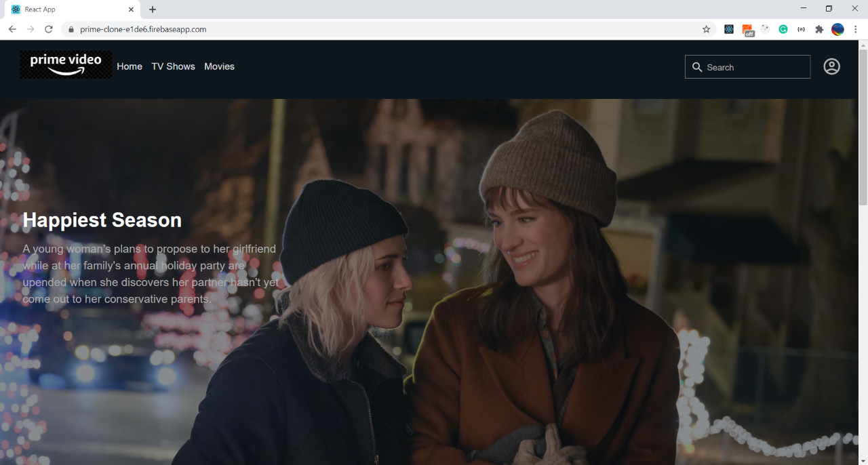Open the Chrome three-dot menu
Screen dimensions: 868x465
click(856, 29)
